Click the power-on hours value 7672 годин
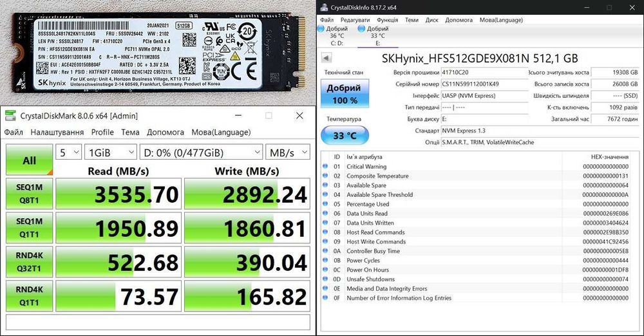 point(615,118)
